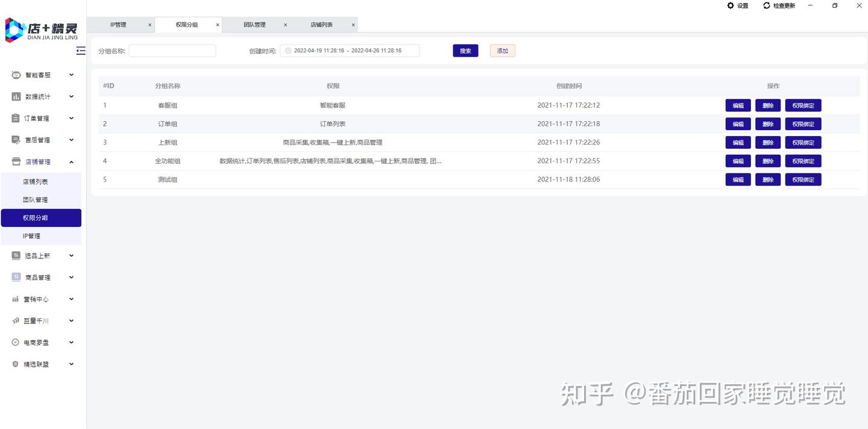868x429 pixels.
Task: Click clock icon in the date range field
Action: click(x=288, y=51)
